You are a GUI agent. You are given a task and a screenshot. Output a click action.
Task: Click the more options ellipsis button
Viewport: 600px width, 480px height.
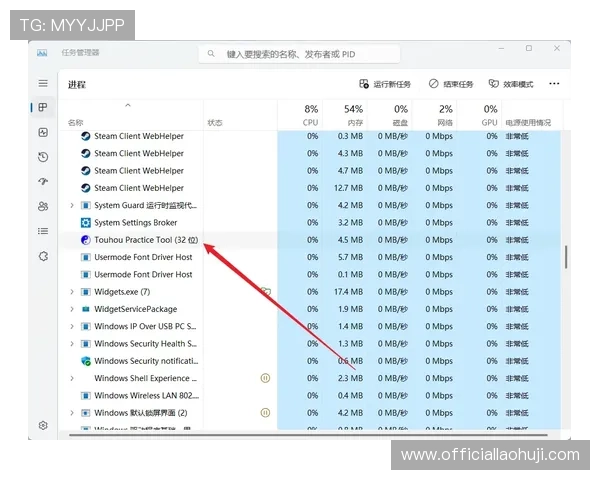click(x=555, y=85)
